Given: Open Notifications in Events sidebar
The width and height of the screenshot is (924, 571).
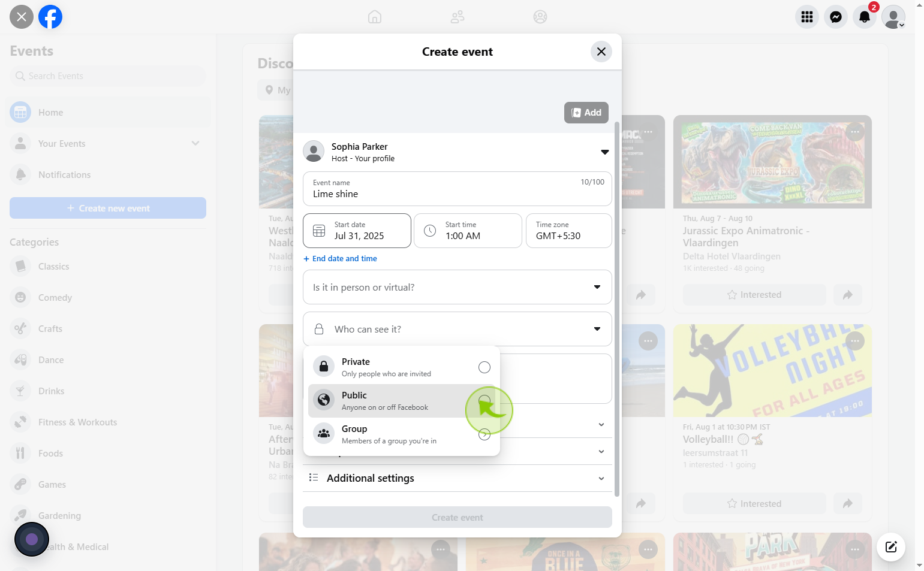Looking at the screenshot, I should tap(108, 174).
